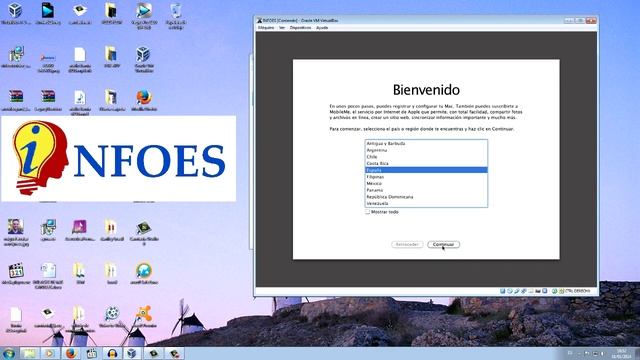Select Venezuela in the country list
Image resolution: width=640 pixels, height=360 pixels.
tap(426, 203)
